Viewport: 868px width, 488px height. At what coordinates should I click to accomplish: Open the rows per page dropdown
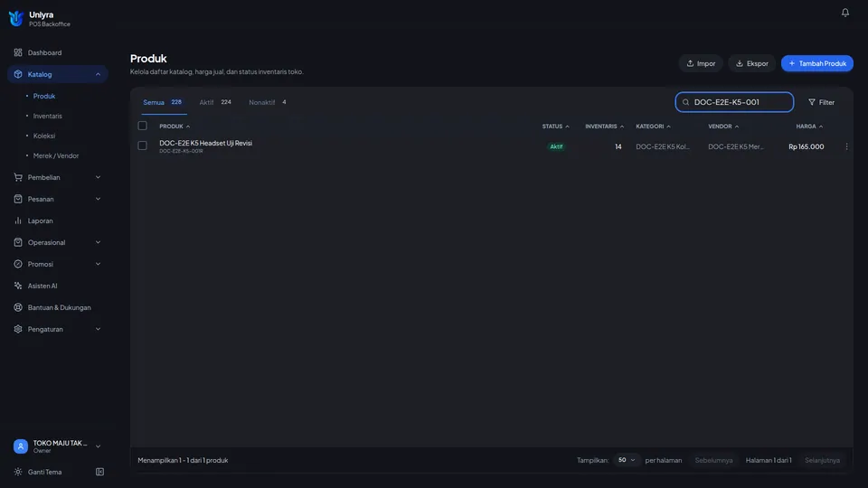626,460
